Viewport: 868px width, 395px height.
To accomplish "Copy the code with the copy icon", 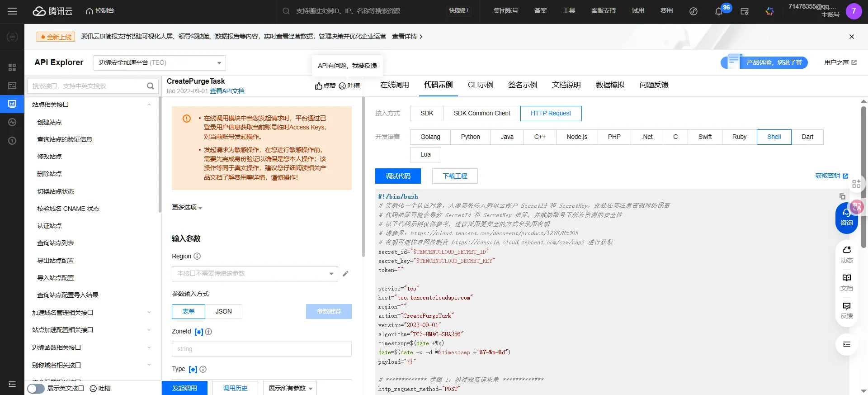I will click(842, 196).
